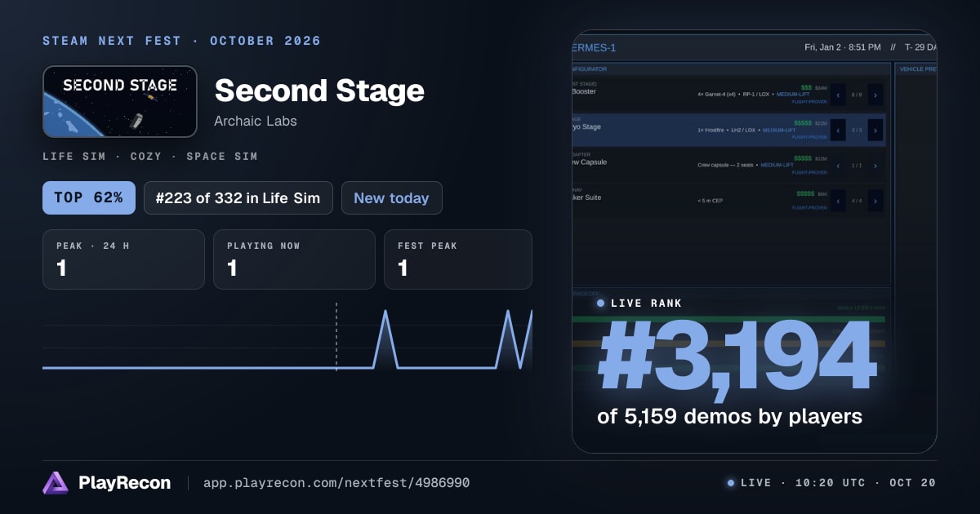Select the Booster row in the configurator
The image size is (980, 514).
tap(728, 95)
